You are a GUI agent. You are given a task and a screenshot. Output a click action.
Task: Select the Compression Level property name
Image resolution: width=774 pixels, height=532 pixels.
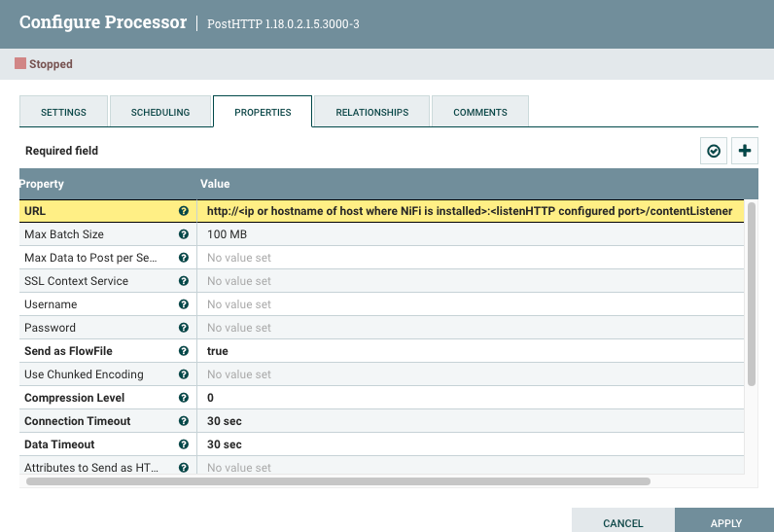tap(75, 398)
